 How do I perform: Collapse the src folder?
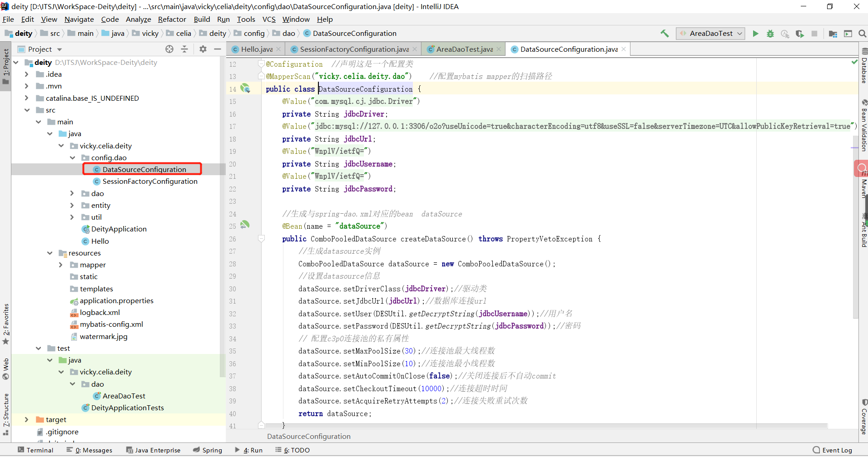pyautogui.click(x=27, y=110)
